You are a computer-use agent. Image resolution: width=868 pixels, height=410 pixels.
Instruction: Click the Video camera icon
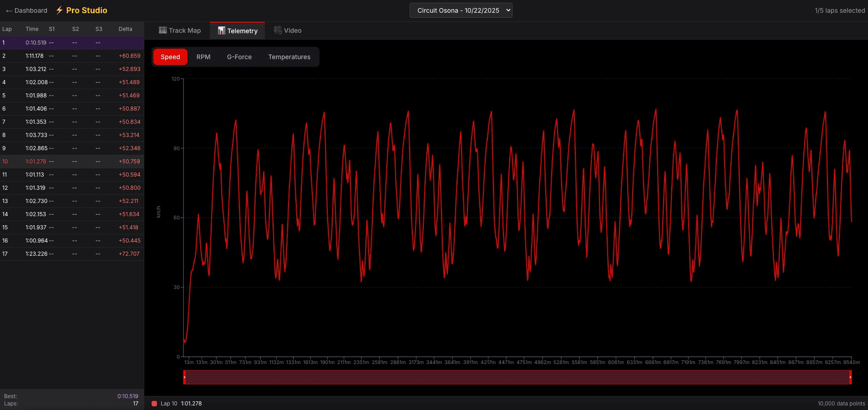(278, 30)
